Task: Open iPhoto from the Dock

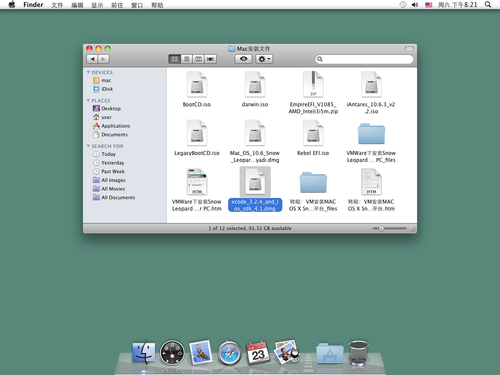Action: click(x=286, y=353)
